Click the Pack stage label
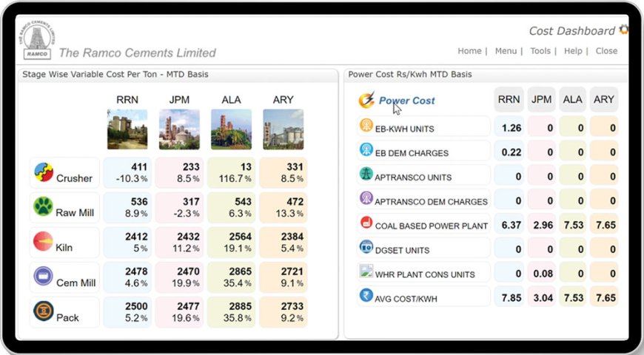Image resolution: width=644 pixels, height=355 pixels. (67, 318)
